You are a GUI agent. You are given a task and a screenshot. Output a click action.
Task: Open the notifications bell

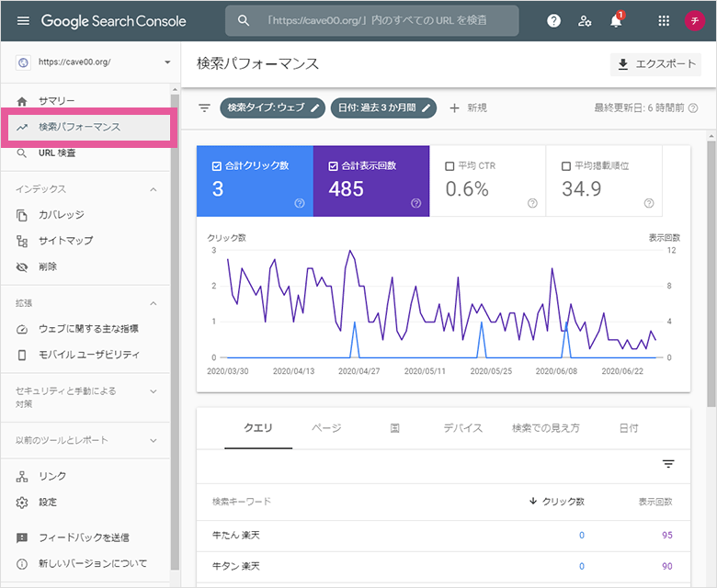[616, 20]
